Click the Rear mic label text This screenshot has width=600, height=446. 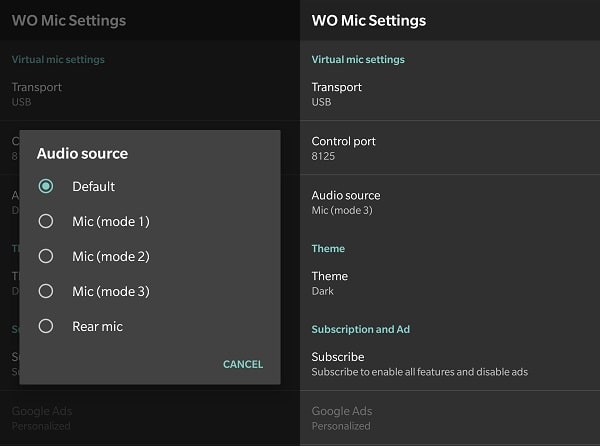(x=98, y=326)
